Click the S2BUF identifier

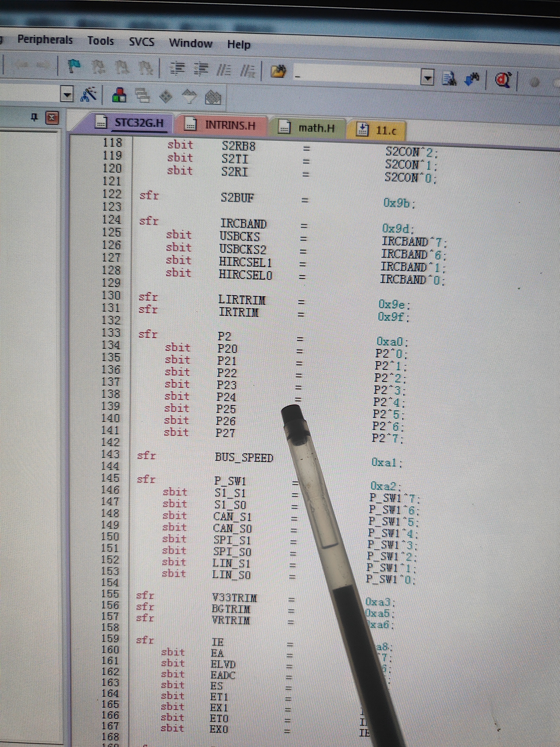coord(237,197)
